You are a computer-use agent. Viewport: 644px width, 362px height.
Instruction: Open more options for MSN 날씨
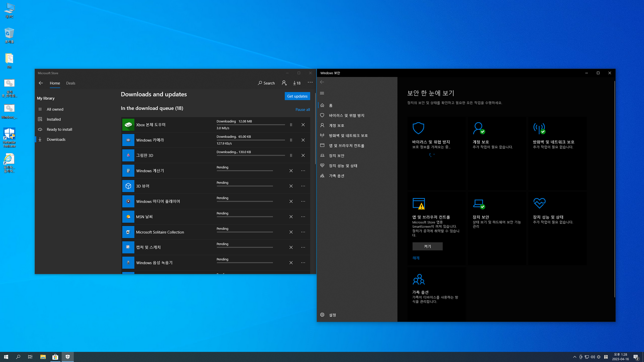click(303, 217)
